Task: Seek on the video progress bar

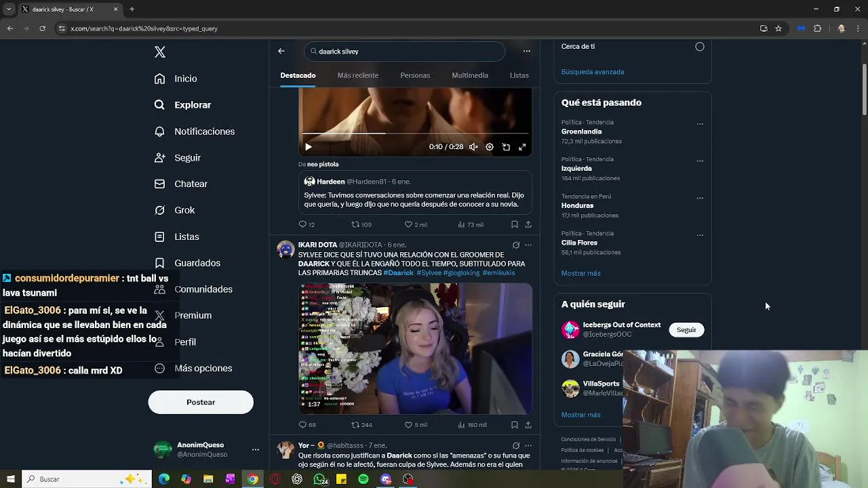Action: [x=415, y=133]
